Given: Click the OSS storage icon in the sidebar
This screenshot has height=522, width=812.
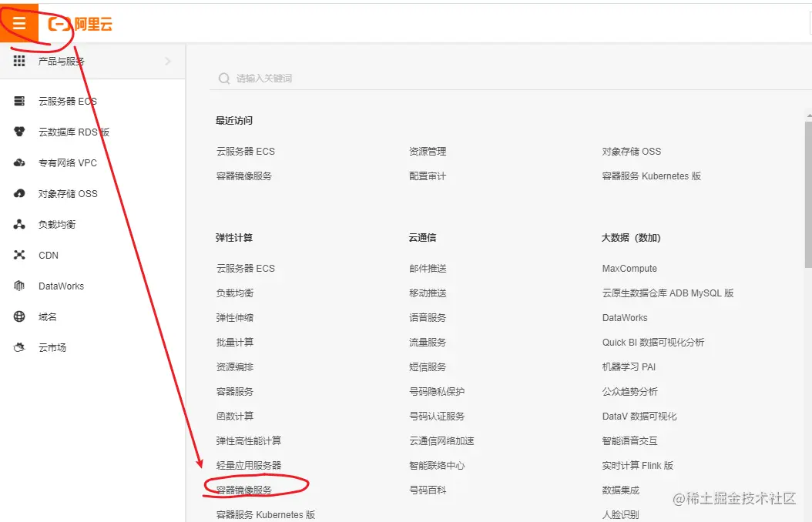Looking at the screenshot, I should coord(19,193).
